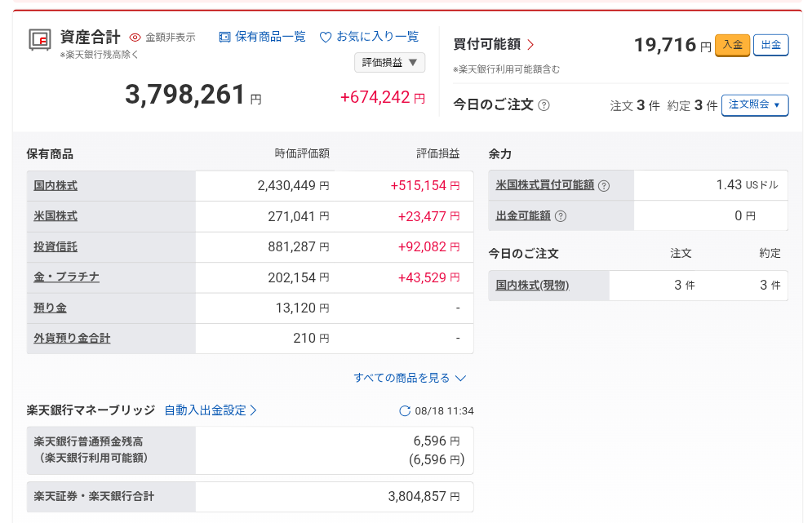Click 楽天銀行普通預金残高 amount 6,596

pos(429,441)
